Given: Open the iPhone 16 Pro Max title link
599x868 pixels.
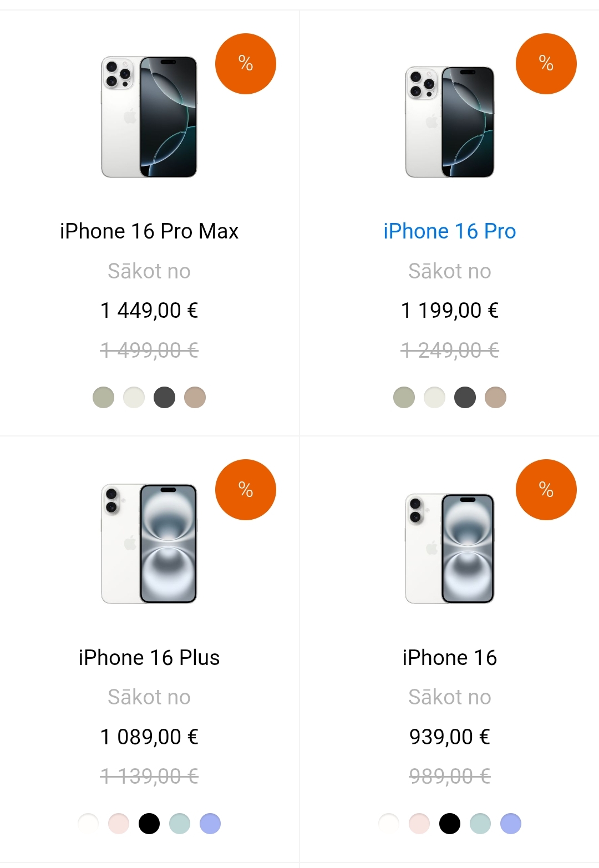Looking at the screenshot, I should 149,231.
